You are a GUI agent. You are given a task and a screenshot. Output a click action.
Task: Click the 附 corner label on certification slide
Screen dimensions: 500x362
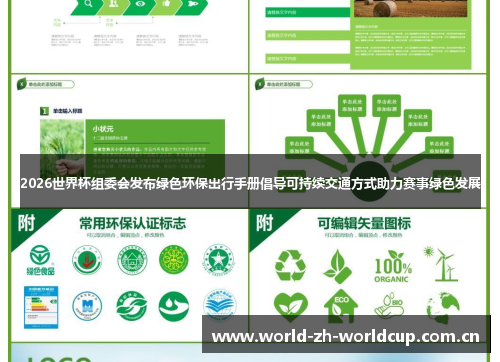[26, 223]
